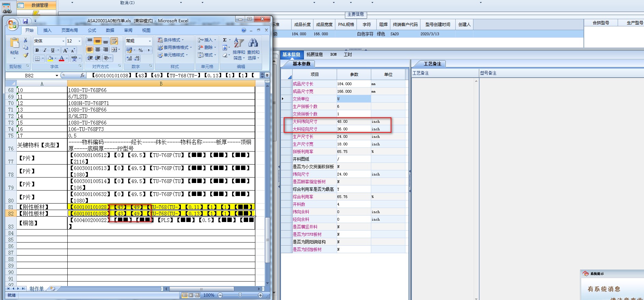Open the Name Box dropdown next to B82
This screenshot has height=300, width=644.
(x=57, y=75)
